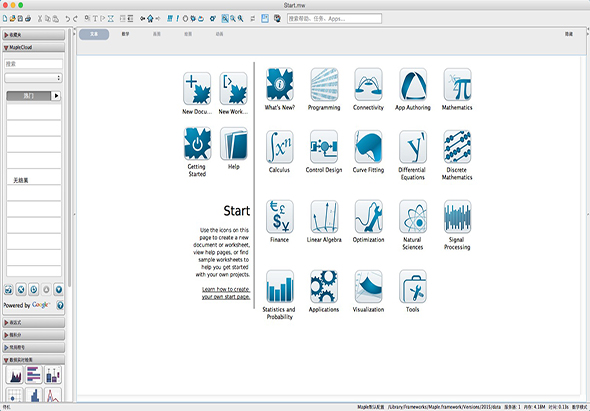590x411 pixels.
Task: Open the Applications category icon
Action: (x=324, y=287)
